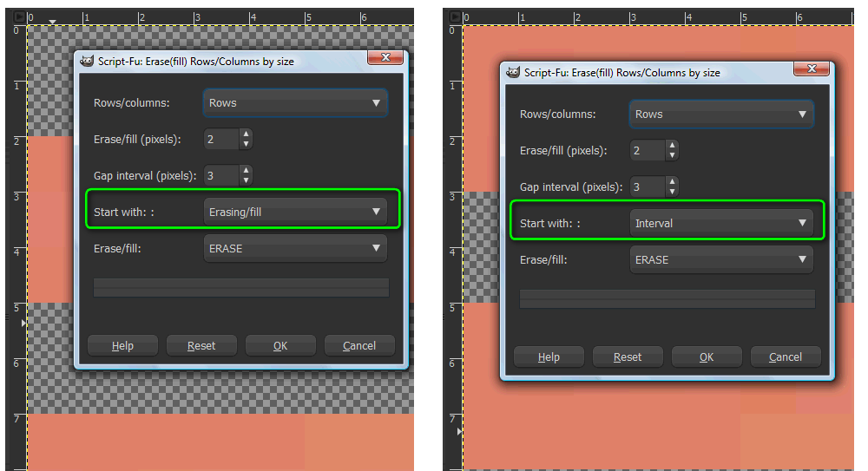
Task: Click ruler corner menu button in left canvas
Action: [x=19, y=17]
